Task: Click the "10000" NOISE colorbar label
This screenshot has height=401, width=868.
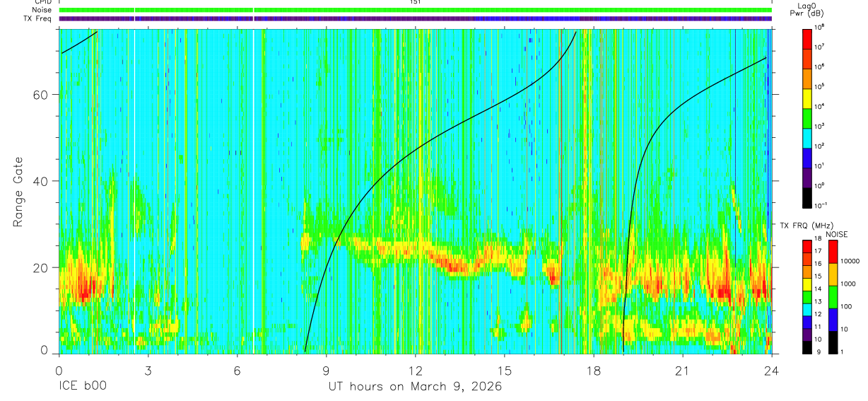Action: (x=851, y=261)
